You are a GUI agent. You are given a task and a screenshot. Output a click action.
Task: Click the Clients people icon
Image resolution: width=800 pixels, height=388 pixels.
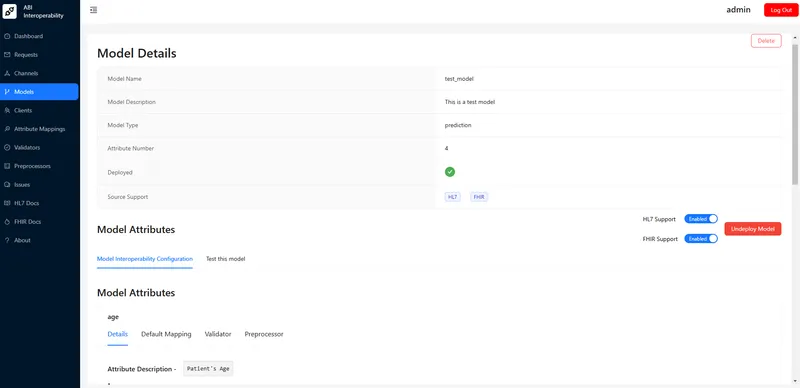click(7, 110)
